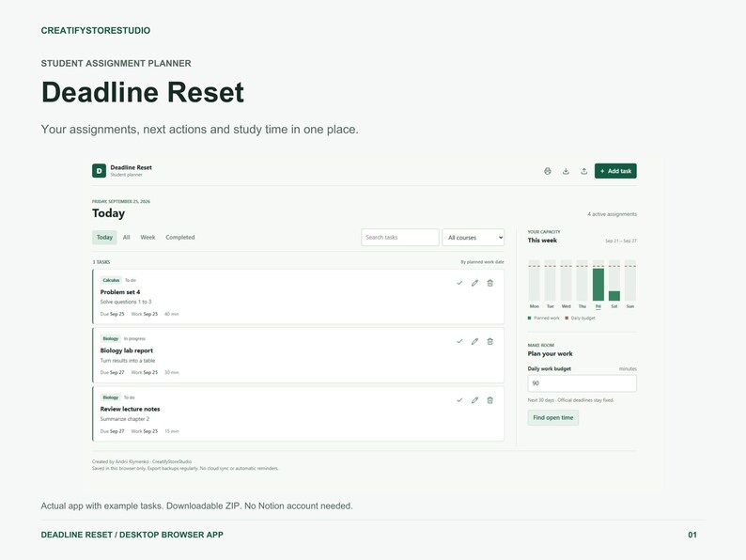Viewport: 746px width, 560px height.
Task: Click the Tue bar in capacity chart
Action: click(x=550, y=280)
